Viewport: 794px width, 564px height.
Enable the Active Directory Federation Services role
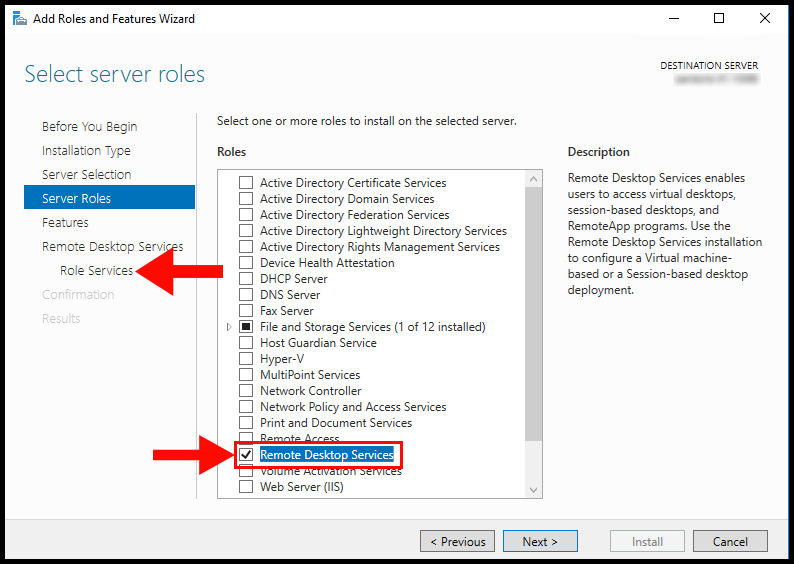coord(246,215)
